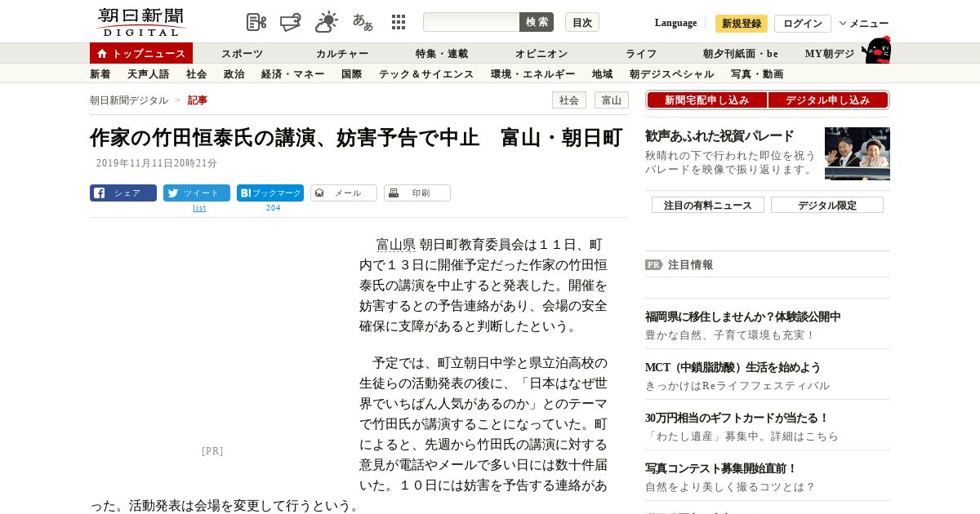Change text size with あぁ icon

click(x=363, y=22)
